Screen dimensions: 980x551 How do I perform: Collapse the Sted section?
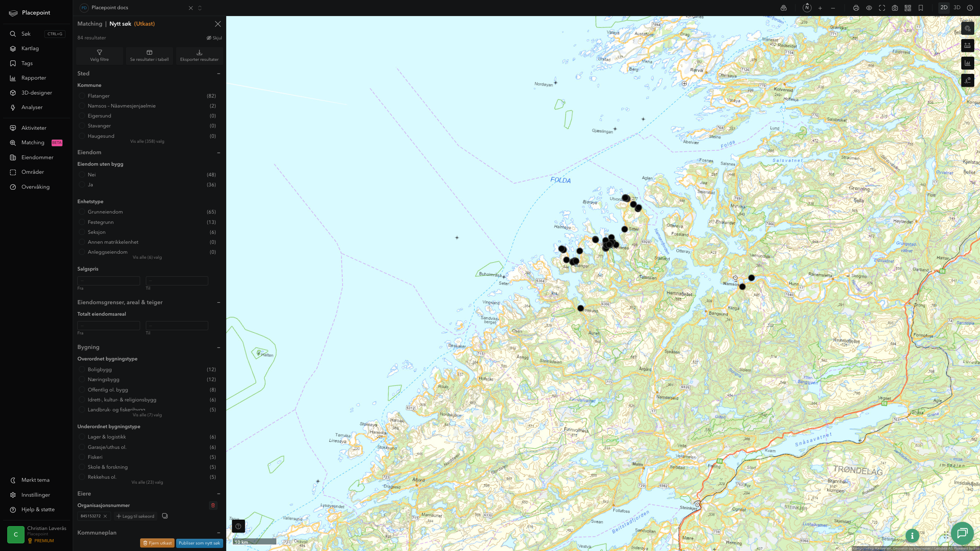(x=219, y=73)
